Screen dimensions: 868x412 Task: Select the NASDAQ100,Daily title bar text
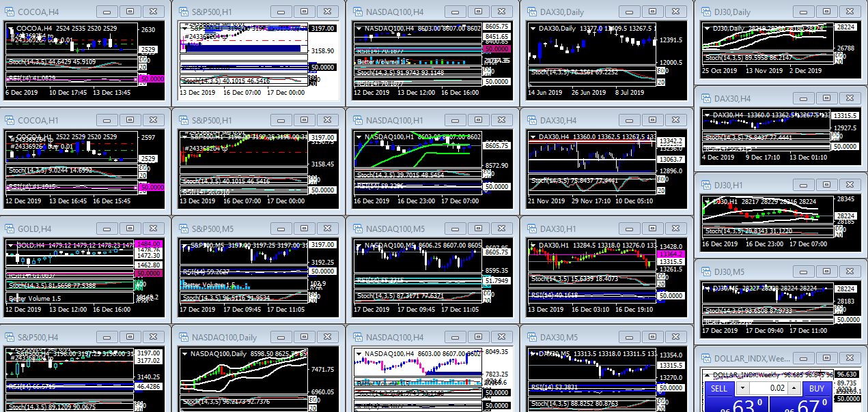224,338
